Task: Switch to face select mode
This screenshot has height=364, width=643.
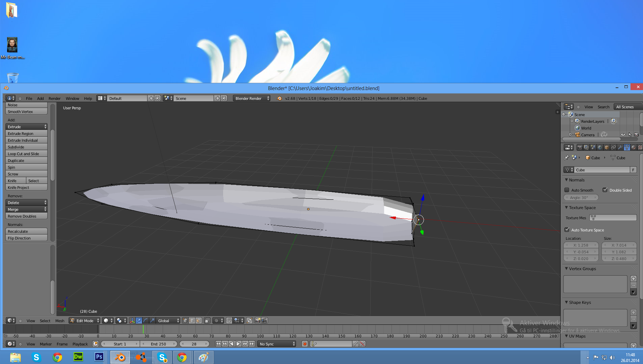Action: click(198, 320)
